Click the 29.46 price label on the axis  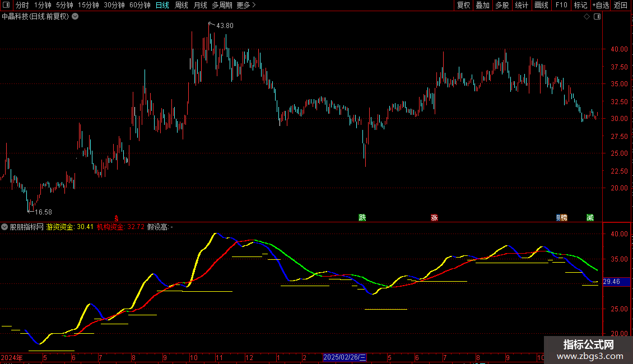pyautogui.click(x=611, y=282)
